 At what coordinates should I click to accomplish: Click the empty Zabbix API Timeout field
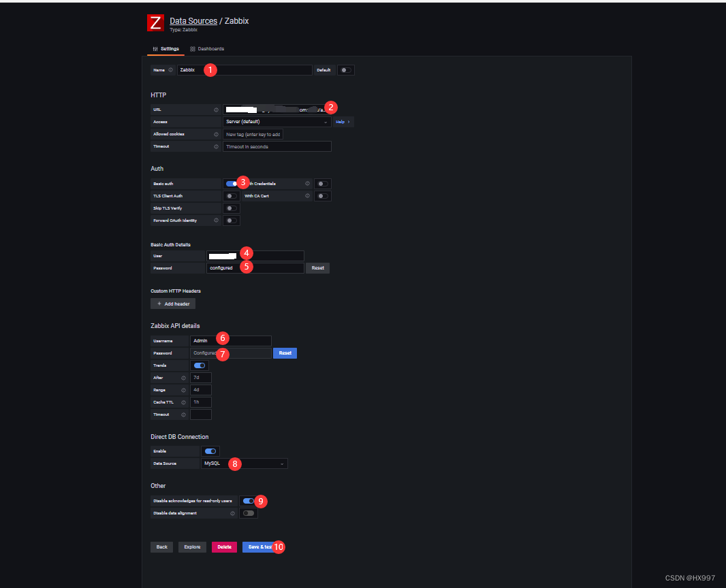tap(201, 414)
